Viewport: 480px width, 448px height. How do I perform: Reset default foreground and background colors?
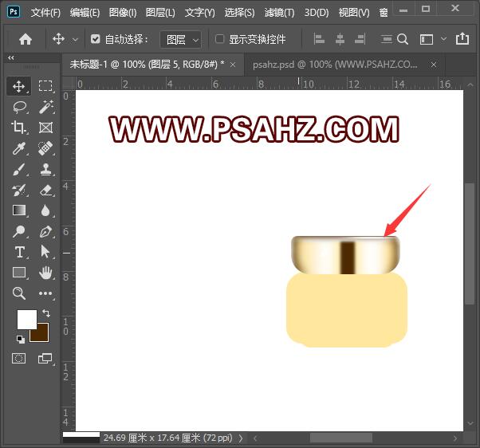[x=21, y=339]
